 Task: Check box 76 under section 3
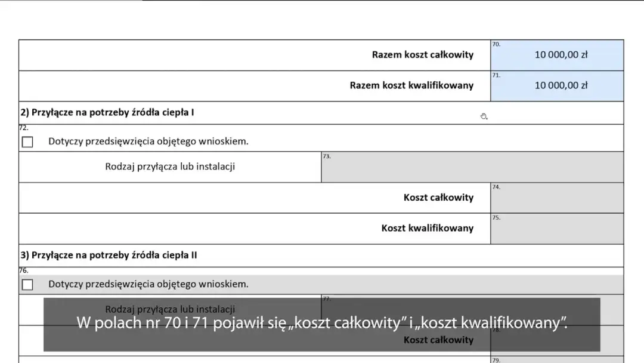tap(27, 285)
